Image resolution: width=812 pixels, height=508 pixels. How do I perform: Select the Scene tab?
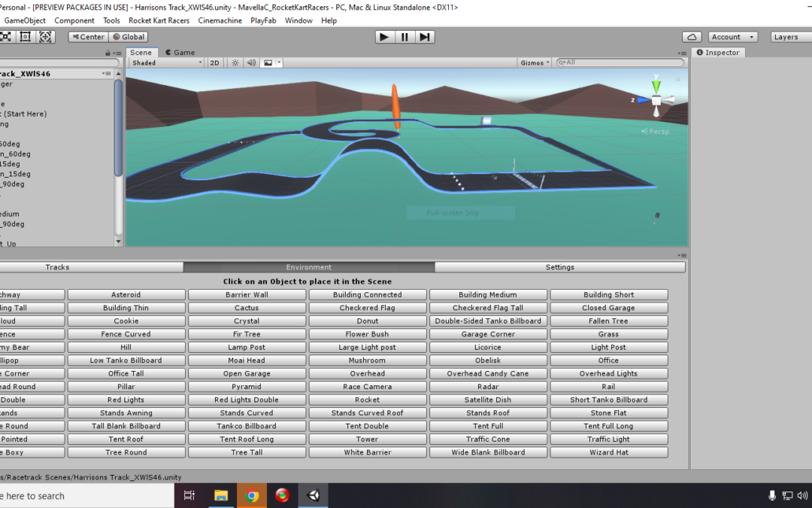(x=141, y=53)
